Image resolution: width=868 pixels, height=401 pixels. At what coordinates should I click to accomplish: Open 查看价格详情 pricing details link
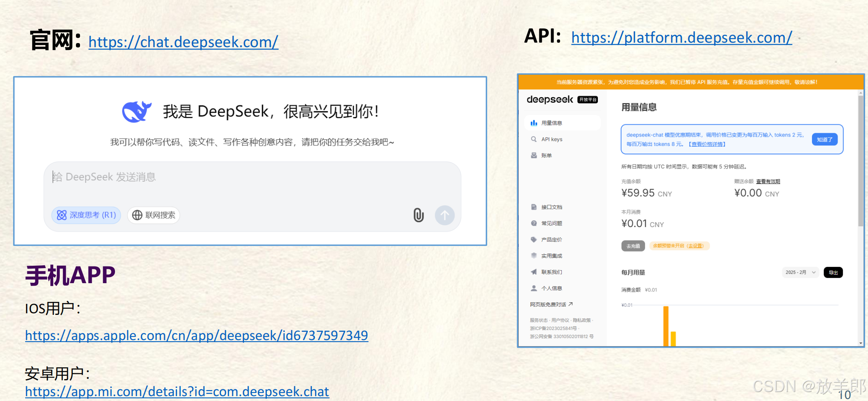[707, 144]
